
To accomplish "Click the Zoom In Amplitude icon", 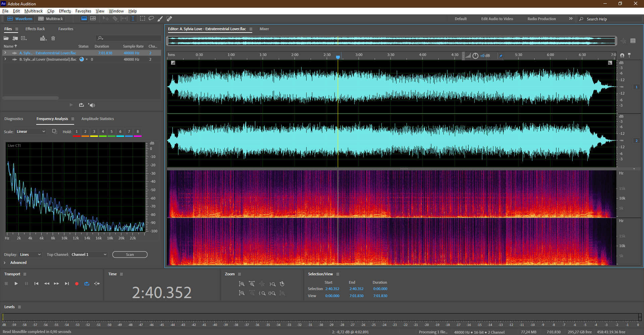I will (x=241, y=284).
